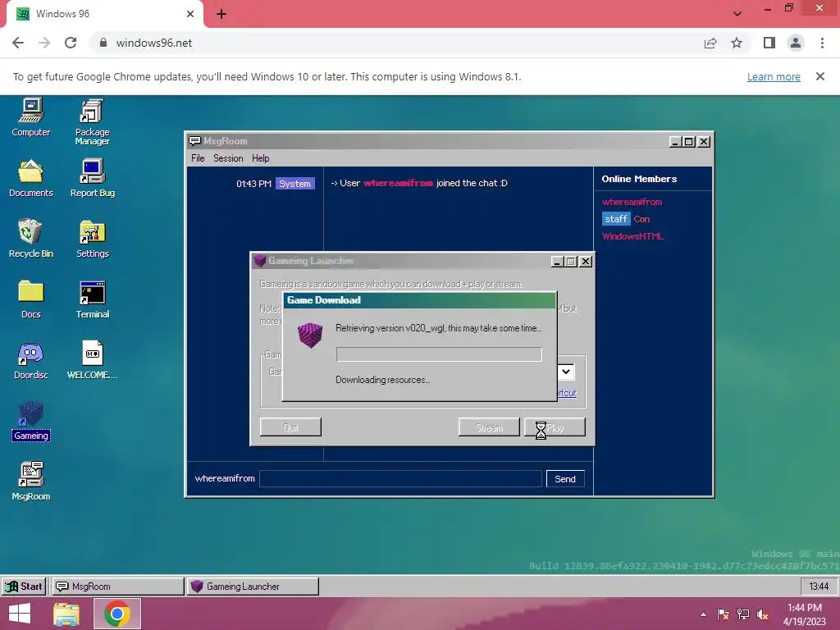Open the Gameing Launcher version dropdown arrow

[x=566, y=372]
